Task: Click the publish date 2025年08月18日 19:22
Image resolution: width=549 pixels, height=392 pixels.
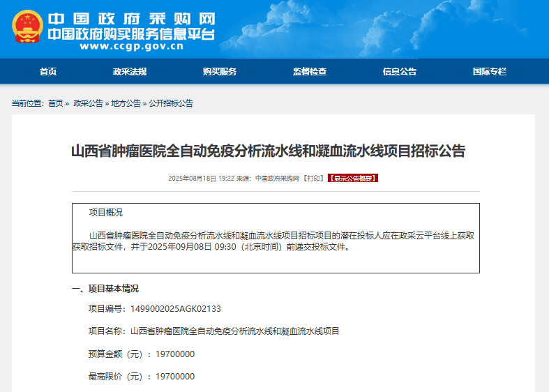Action: pos(201,178)
